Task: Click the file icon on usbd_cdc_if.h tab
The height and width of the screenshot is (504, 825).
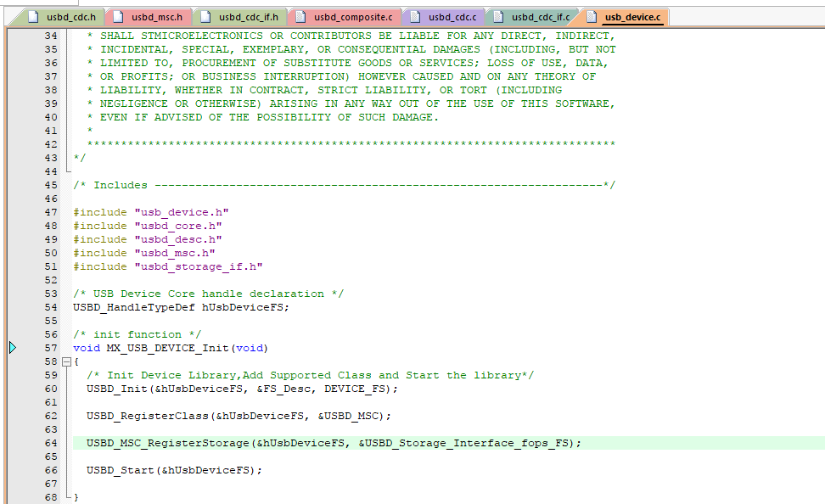Action: (x=205, y=17)
